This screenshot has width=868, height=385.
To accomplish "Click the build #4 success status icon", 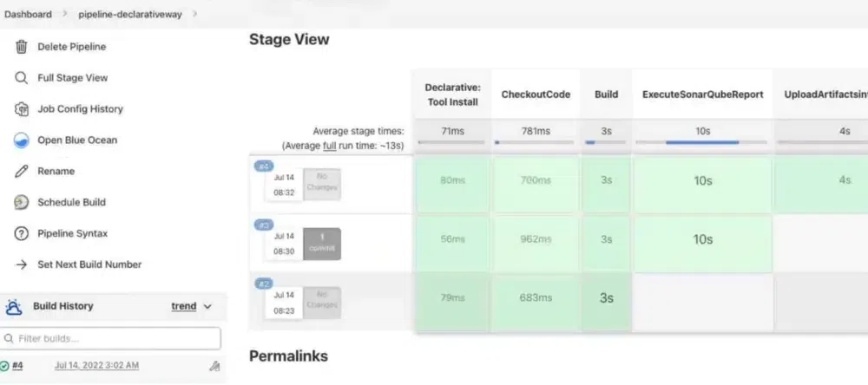I will point(5,367).
